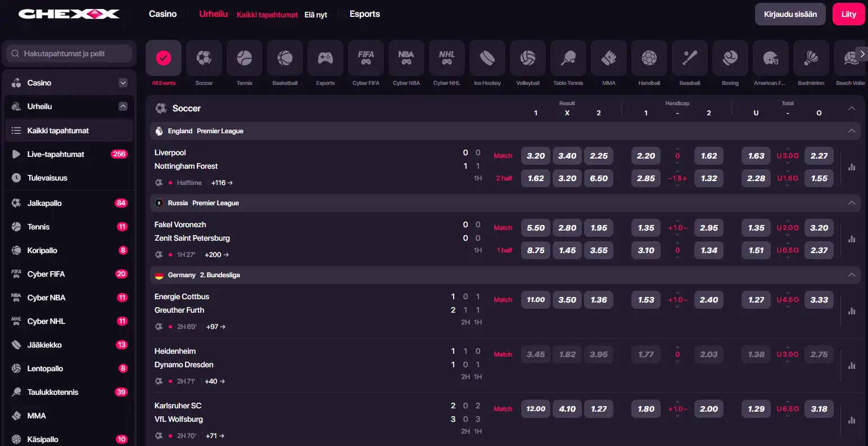Decrease Fakel Voronezh 1 half total line

pyautogui.click(x=788, y=258)
